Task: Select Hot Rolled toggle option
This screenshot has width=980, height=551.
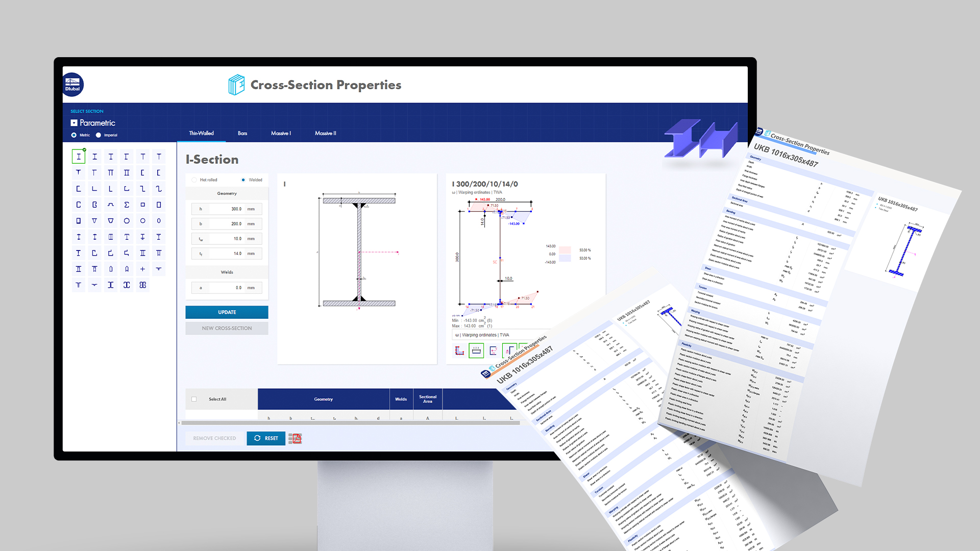Action: [x=194, y=179]
